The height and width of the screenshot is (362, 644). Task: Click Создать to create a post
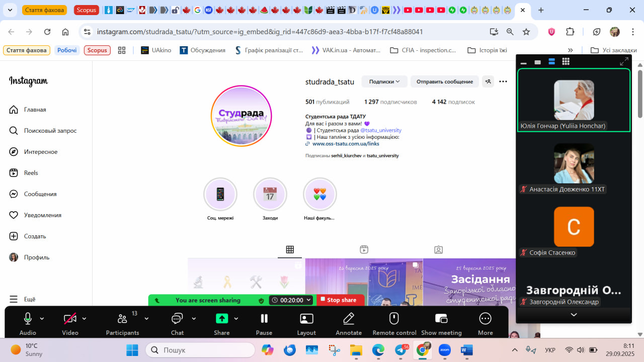(28, 236)
